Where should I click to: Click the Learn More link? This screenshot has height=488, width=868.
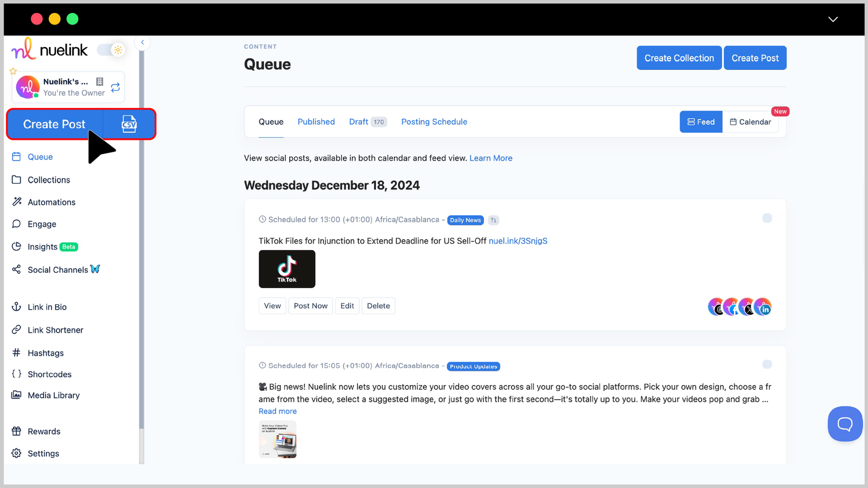490,158
